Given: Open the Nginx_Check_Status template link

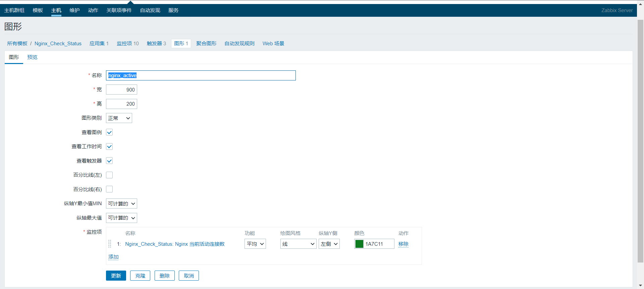Looking at the screenshot, I should pyautogui.click(x=58, y=44).
